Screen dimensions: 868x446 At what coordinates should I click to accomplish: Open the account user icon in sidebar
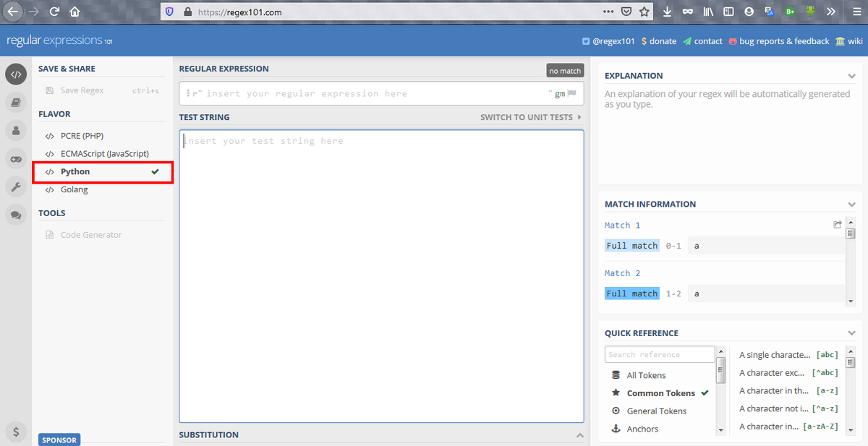[x=16, y=131]
